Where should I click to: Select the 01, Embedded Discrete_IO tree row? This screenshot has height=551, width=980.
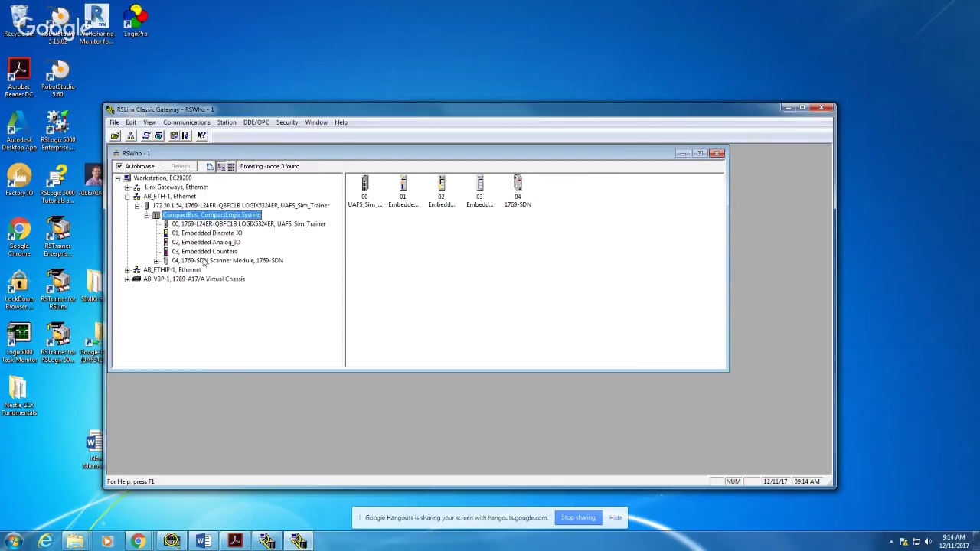tap(207, 233)
